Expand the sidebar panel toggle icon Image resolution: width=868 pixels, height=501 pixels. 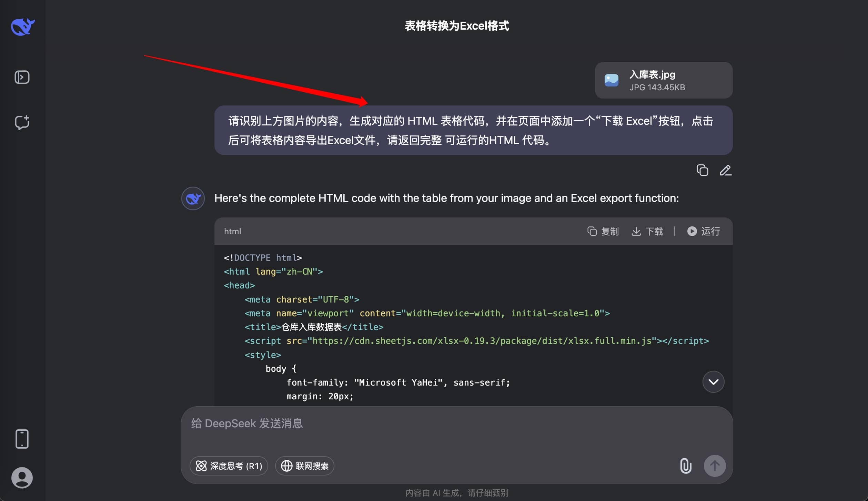tap(22, 77)
